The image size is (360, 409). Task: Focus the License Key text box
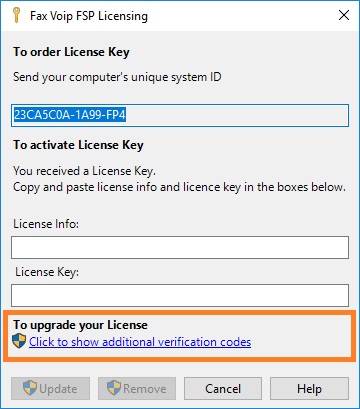tap(180, 295)
